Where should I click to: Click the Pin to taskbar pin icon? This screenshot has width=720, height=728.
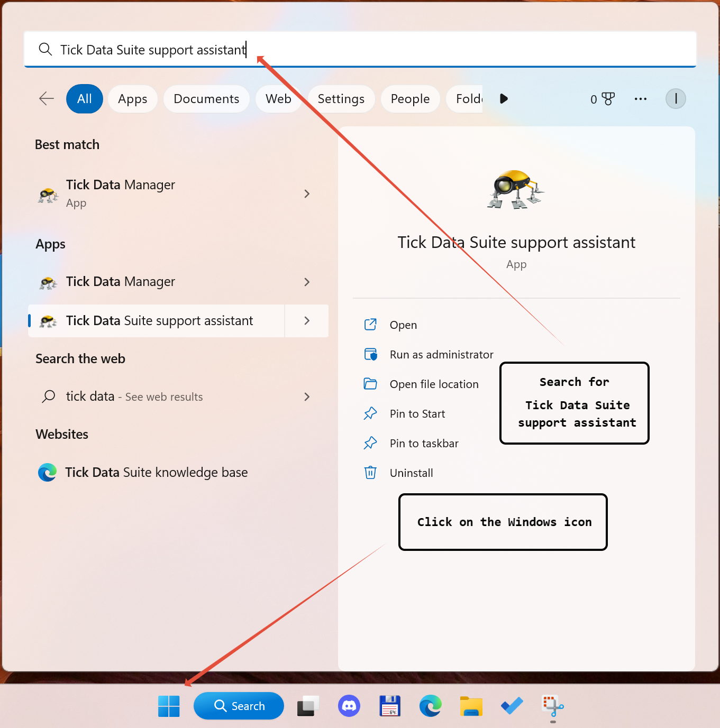pos(370,443)
